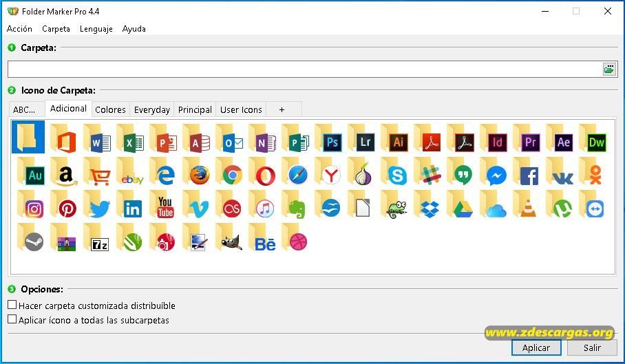Click the Salir button
The height and width of the screenshot is (364, 625).
coord(592,347)
